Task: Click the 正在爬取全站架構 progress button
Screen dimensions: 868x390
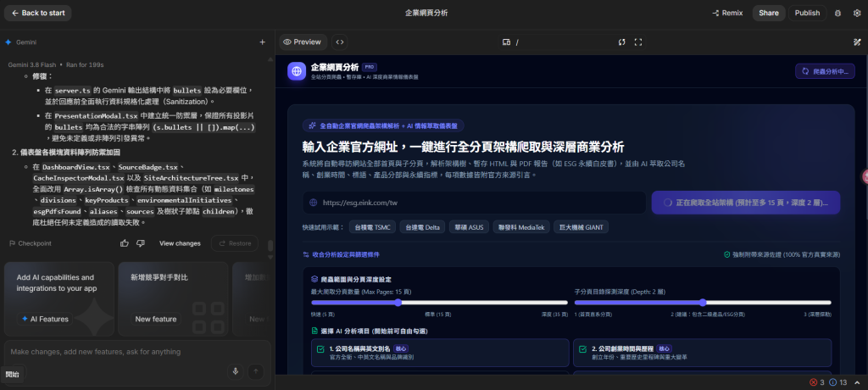Action: [746, 202]
